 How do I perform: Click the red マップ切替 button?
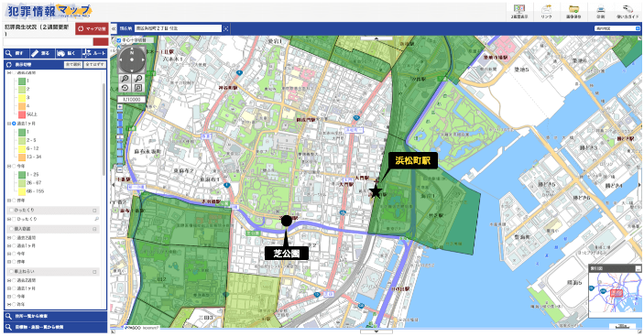(x=92, y=28)
